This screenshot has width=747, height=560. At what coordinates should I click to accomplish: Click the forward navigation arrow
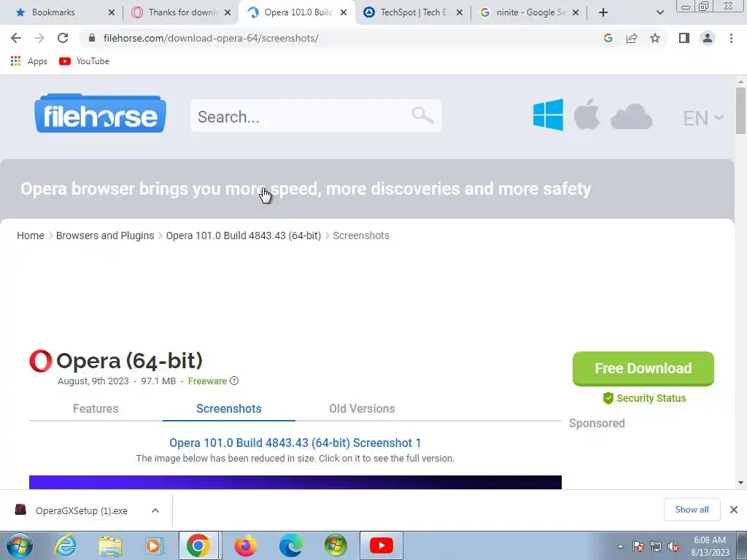39,38
